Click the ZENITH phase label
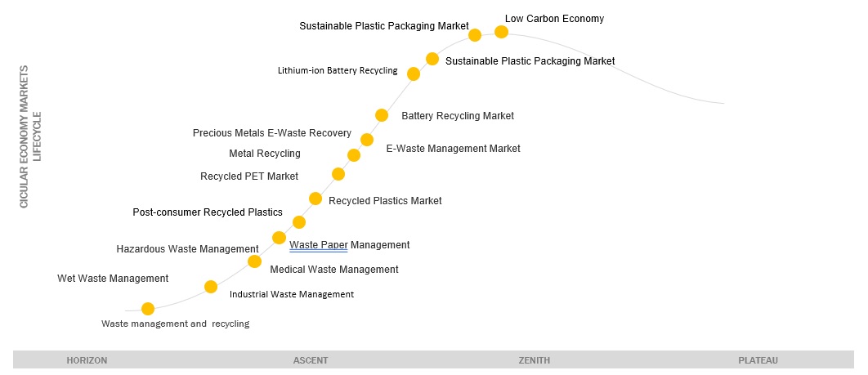The image size is (868, 375). click(535, 360)
